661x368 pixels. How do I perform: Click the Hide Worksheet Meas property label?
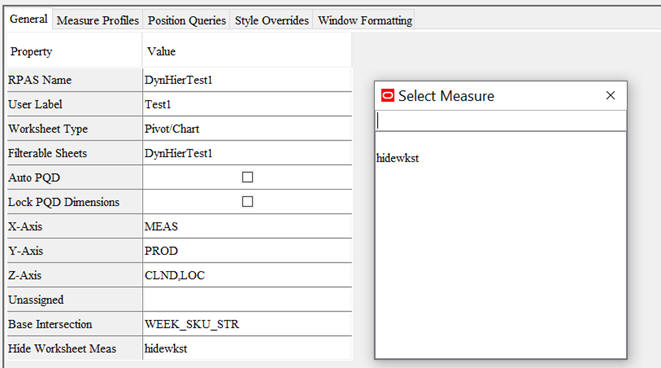click(x=62, y=349)
